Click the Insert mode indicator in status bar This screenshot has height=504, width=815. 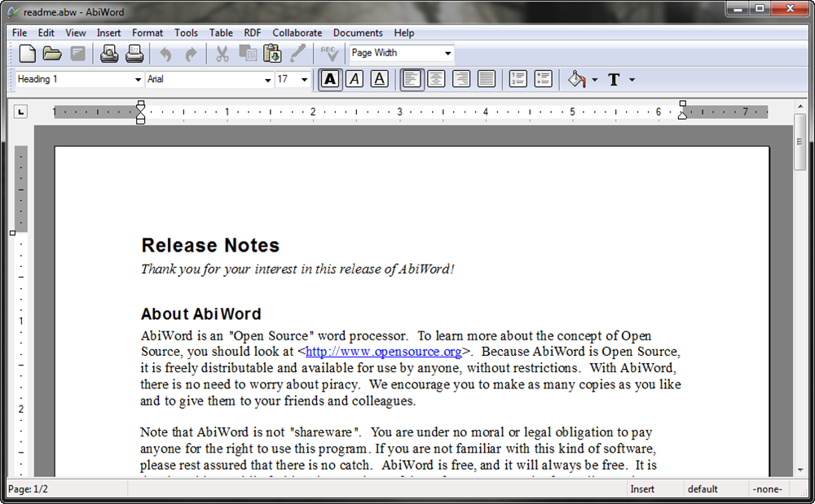(642, 489)
